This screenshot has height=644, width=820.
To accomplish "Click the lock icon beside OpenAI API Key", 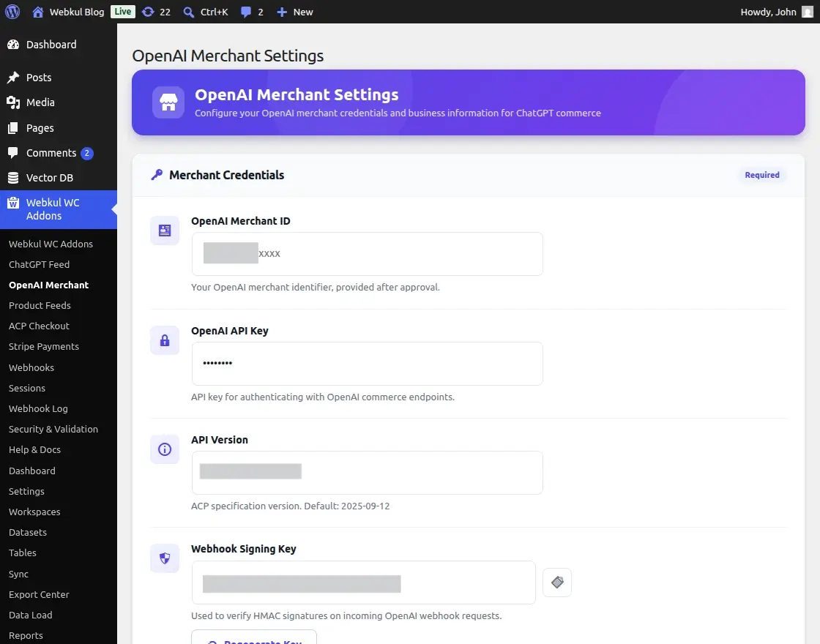I will [x=164, y=340].
